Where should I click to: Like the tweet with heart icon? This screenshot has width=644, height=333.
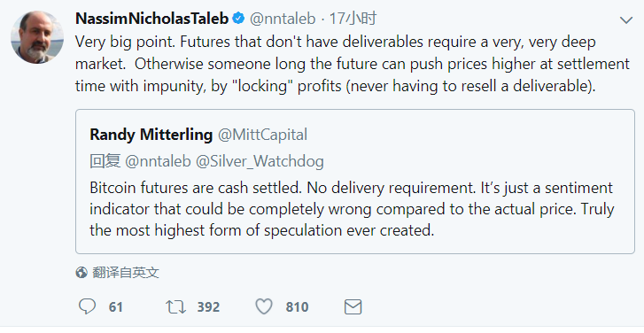click(x=264, y=306)
